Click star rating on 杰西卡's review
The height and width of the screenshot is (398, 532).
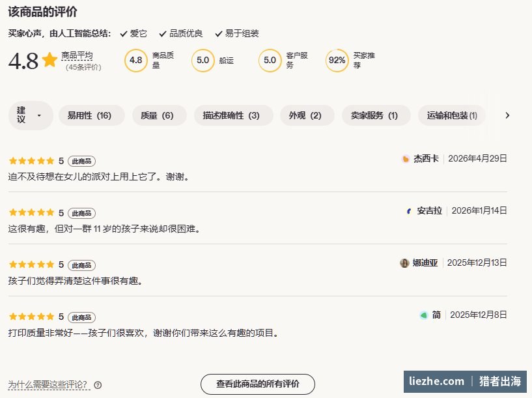click(31, 161)
